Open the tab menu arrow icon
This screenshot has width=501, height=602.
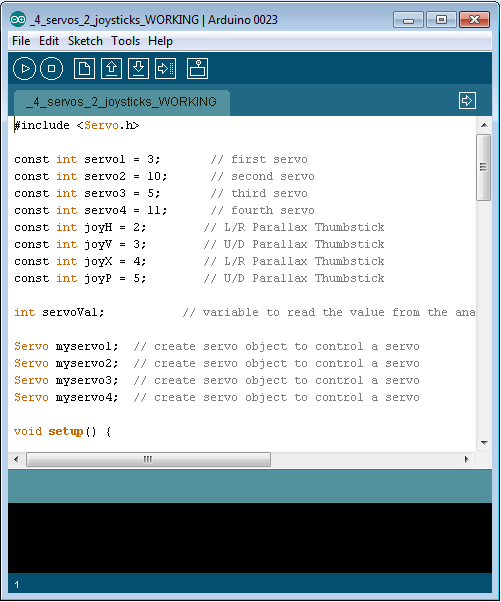point(467,101)
